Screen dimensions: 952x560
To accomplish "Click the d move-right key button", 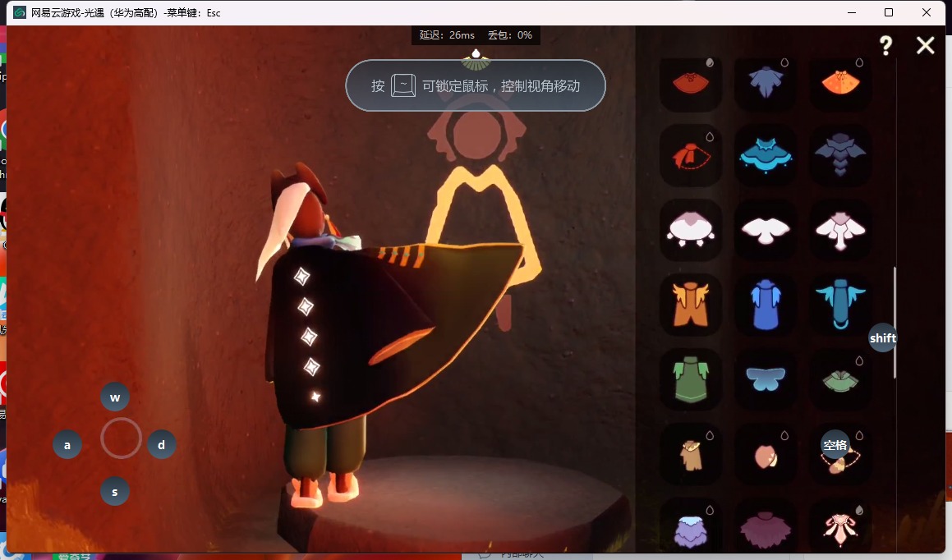I will tap(162, 445).
